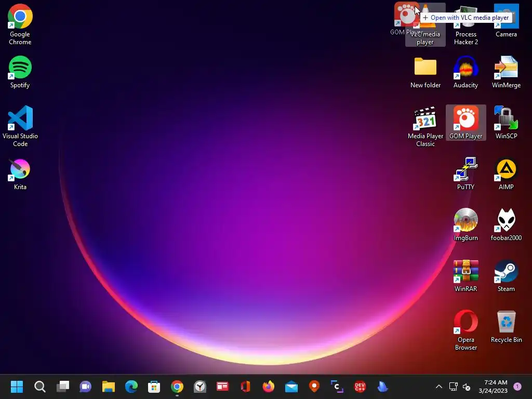Screen dimensions: 532x399
Task: Click the WinSCP desktop icon
Action: 506,123
